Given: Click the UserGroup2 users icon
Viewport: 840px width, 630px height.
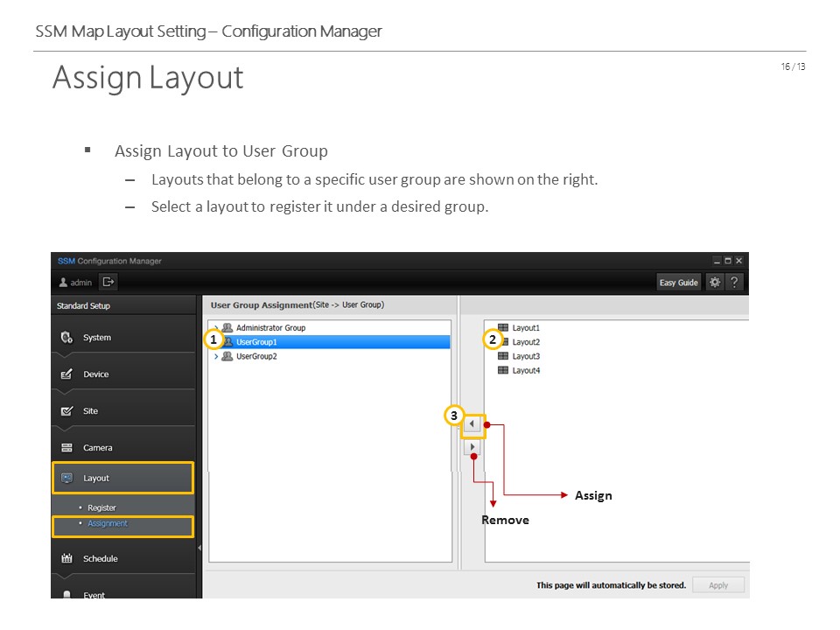Looking at the screenshot, I should click(227, 356).
